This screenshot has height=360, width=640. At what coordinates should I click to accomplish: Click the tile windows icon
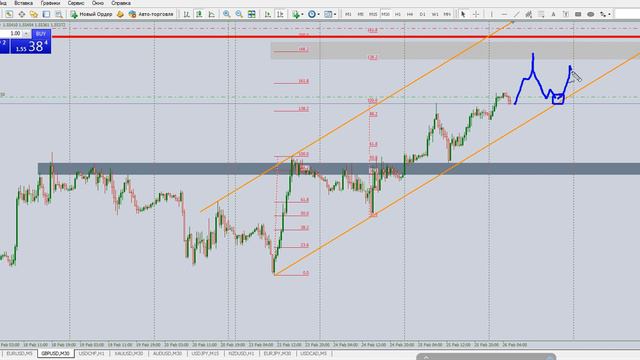(x=252, y=14)
